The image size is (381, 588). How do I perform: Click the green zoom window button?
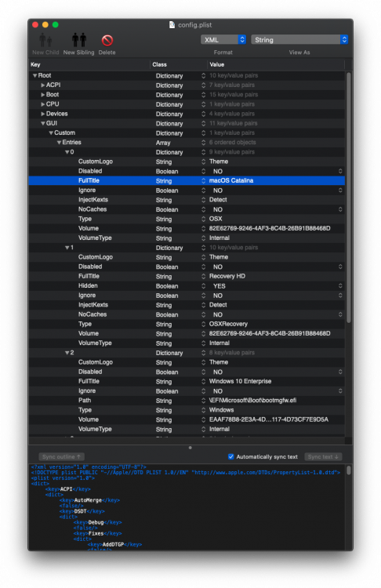pyautogui.click(x=55, y=25)
